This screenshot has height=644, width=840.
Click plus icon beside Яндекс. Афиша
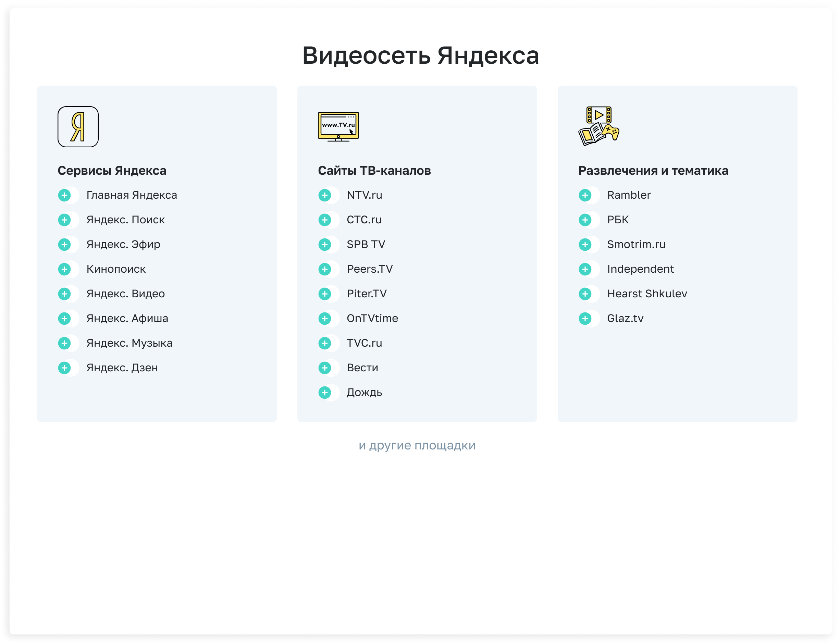tap(64, 319)
